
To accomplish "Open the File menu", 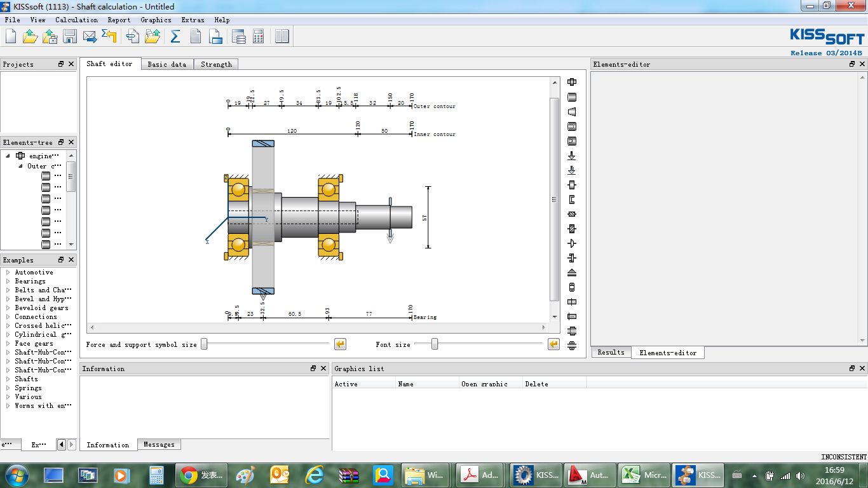I will (12, 20).
